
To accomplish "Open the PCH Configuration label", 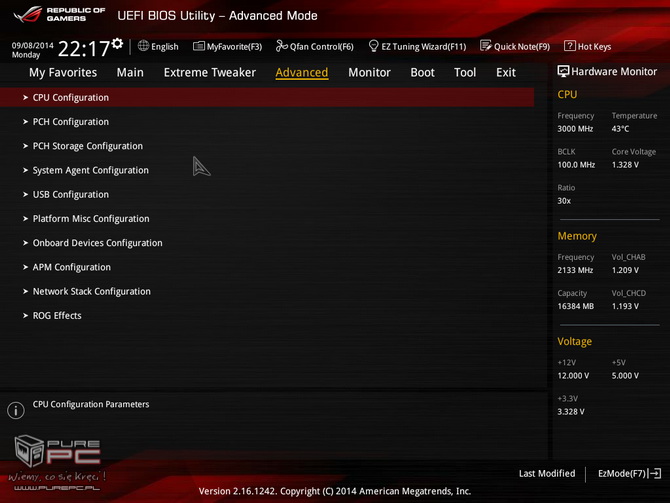I will tap(71, 122).
